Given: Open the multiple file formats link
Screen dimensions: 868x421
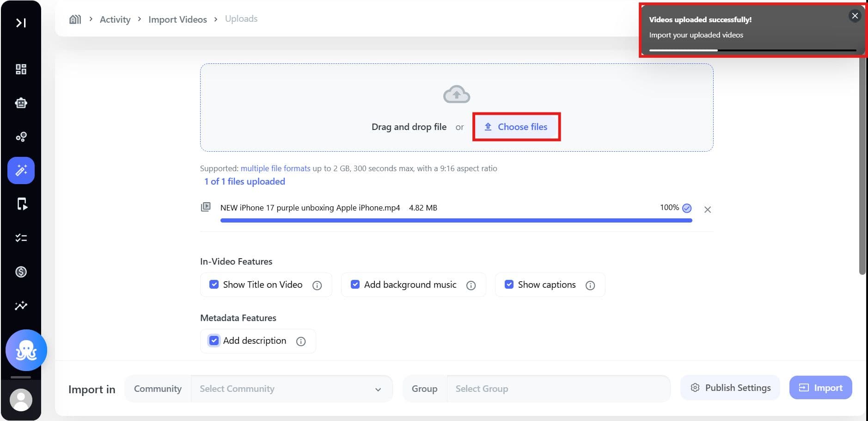Looking at the screenshot, I should [275, 168].
